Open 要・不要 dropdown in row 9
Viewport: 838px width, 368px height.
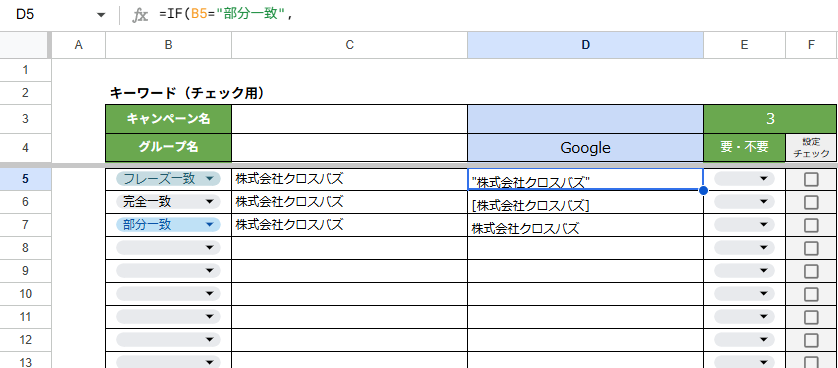point(744,271)
